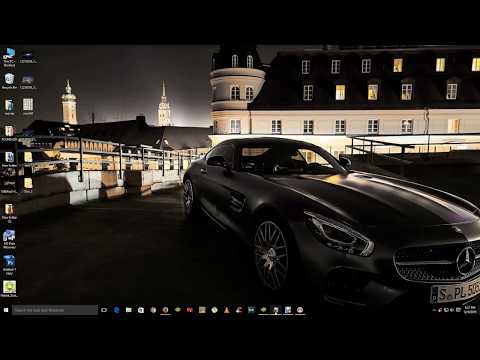Viewport: 480px width, 360px height.
Task: Select the green icon at bottom of desktop column
Action: tap(9, 288)
